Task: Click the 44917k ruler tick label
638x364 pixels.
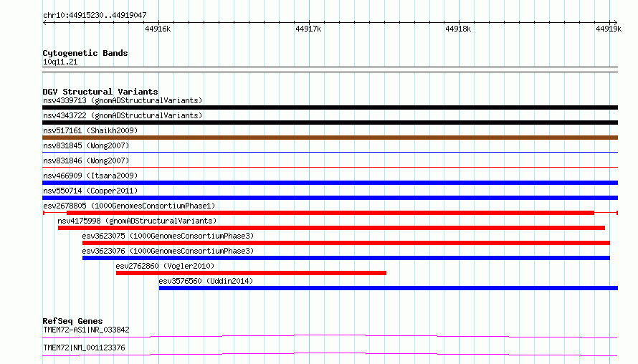Action: tap(308, 29)
